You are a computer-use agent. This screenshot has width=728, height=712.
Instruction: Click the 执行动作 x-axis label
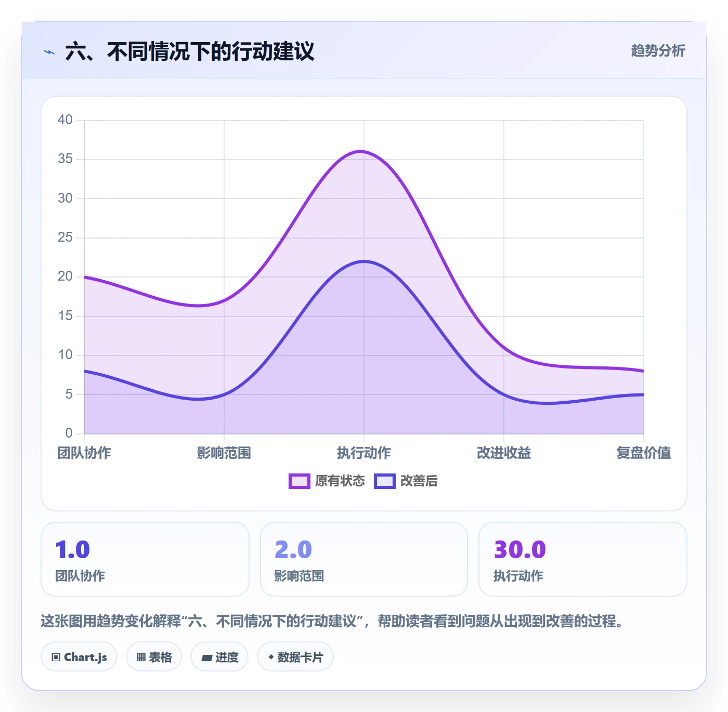pyautogui.click(x=364, y=453)
